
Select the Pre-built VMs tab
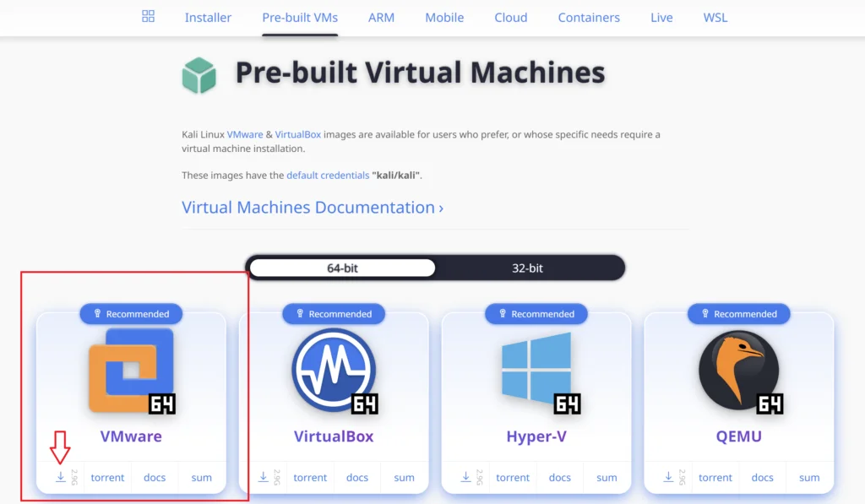[x=300, y=18]
